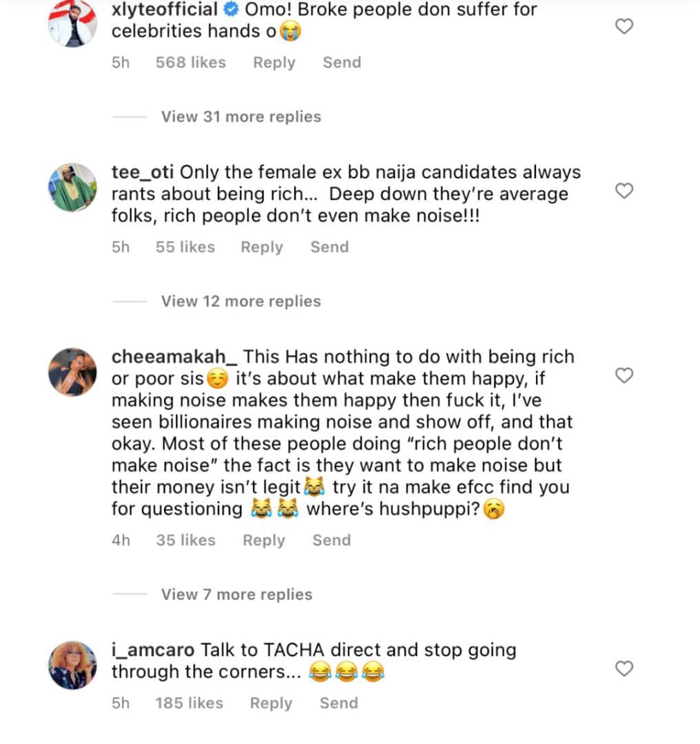Open the xlyteofficial username link
700x744 pixels.
click(164, 10)
